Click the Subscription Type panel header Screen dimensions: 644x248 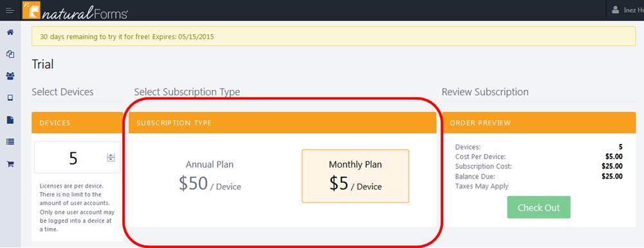coord(282,123)
